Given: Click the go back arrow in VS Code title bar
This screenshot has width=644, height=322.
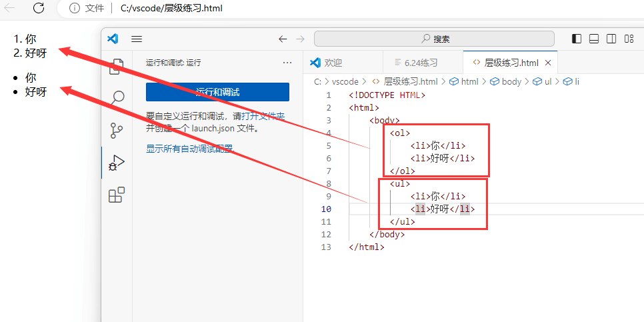Looking at the screenshot, I should [283, 39].
